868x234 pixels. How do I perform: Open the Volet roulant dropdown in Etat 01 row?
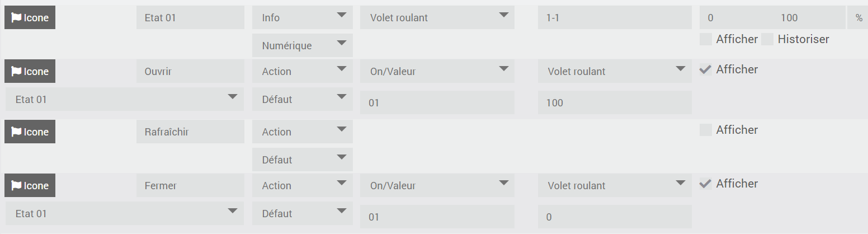437,18
